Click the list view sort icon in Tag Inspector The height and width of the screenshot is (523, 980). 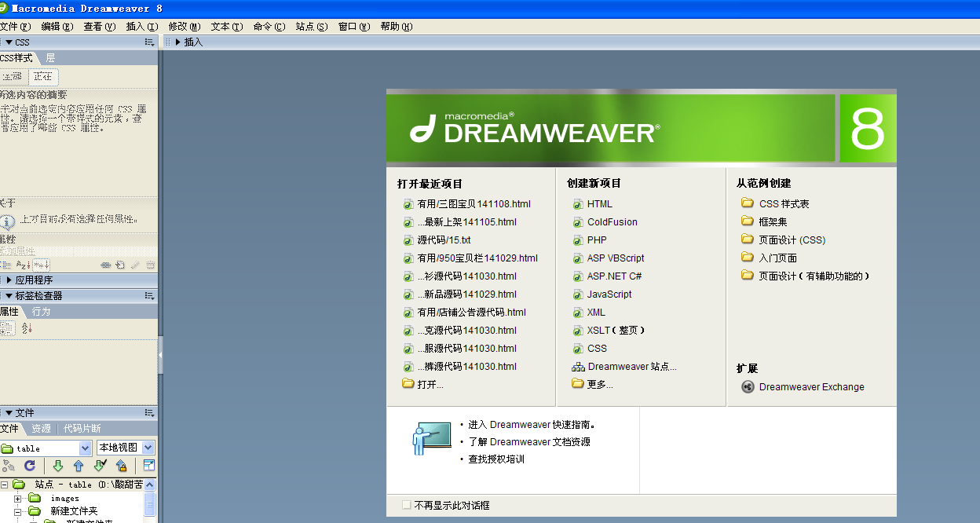click(x=27, y=327)
